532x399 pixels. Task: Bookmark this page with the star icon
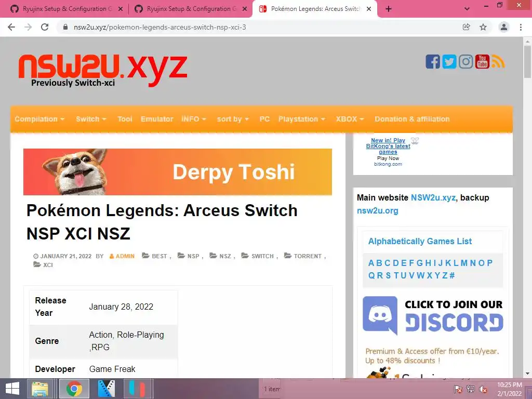pos(483,27)
